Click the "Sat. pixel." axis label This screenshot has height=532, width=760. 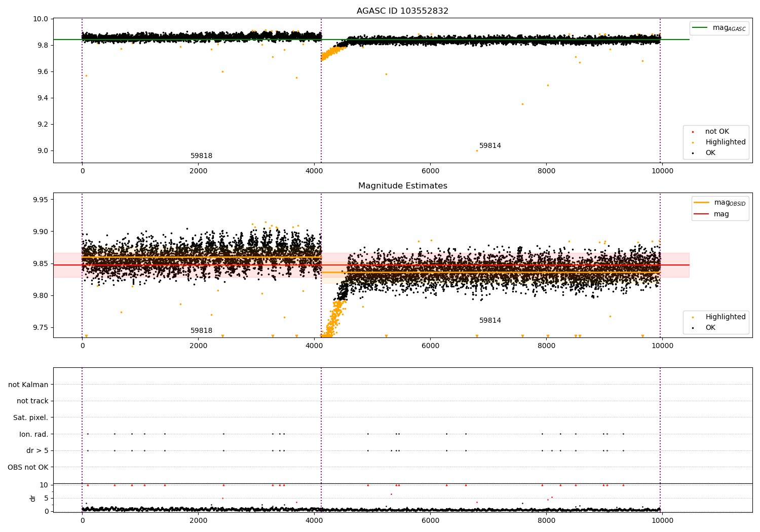[31, 418]
